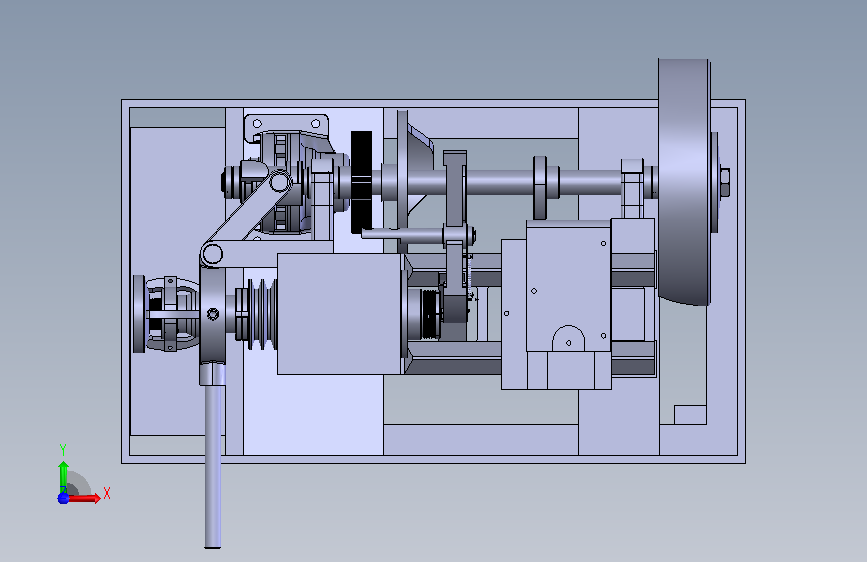Select the black disc on the main shaft
The image size is (867, 562).
point(362,182)
